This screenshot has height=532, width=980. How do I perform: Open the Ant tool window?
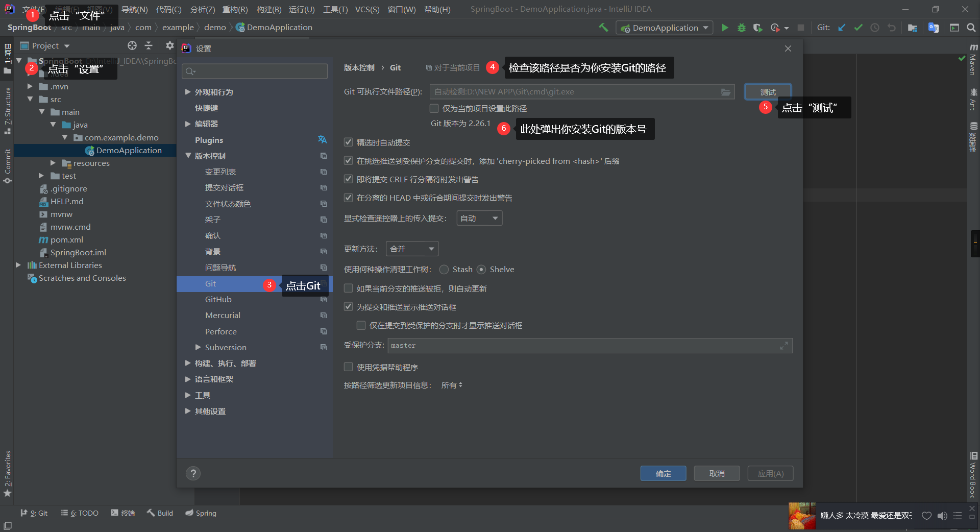[973, 99]
